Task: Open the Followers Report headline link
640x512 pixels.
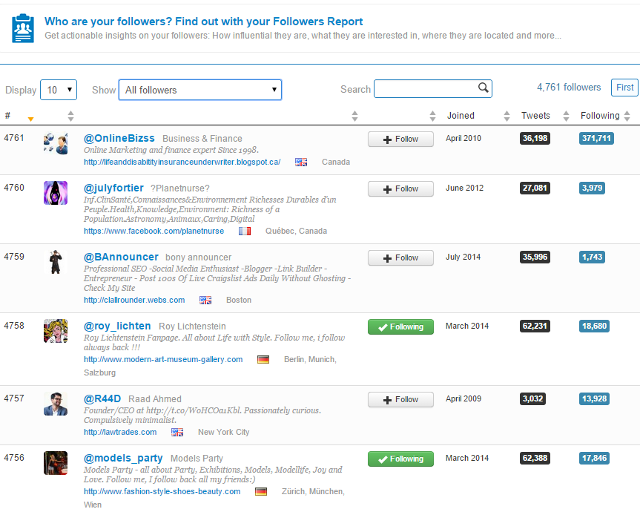Action: click(x=203, y=21)
